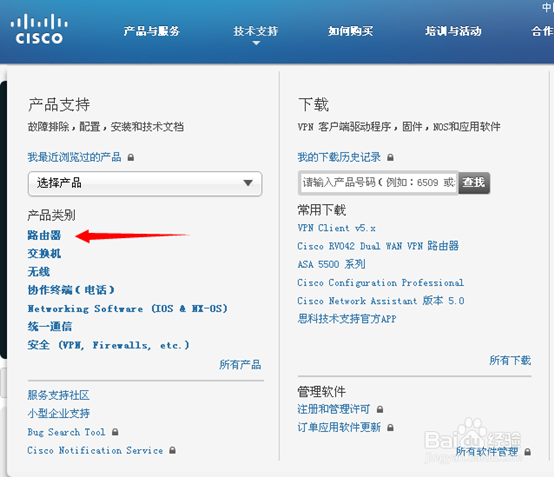Open 我最近浏览过的产品 link

point(75,157)
